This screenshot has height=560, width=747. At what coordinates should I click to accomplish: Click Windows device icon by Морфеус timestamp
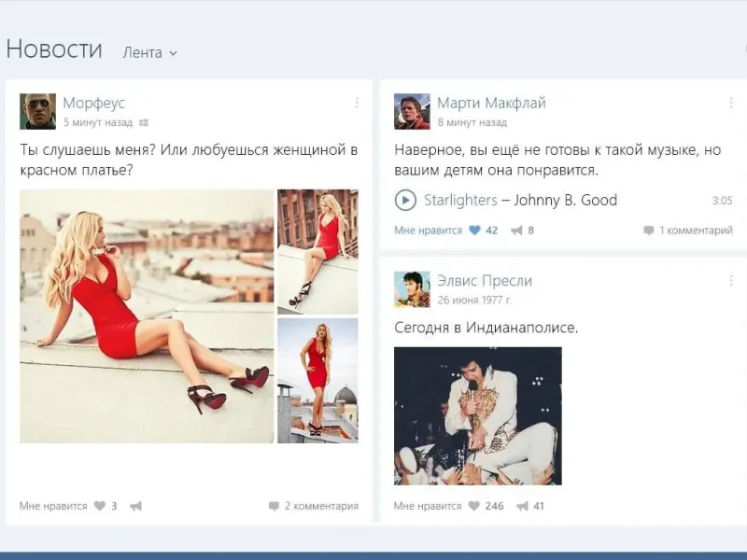[x=144, y=123]
